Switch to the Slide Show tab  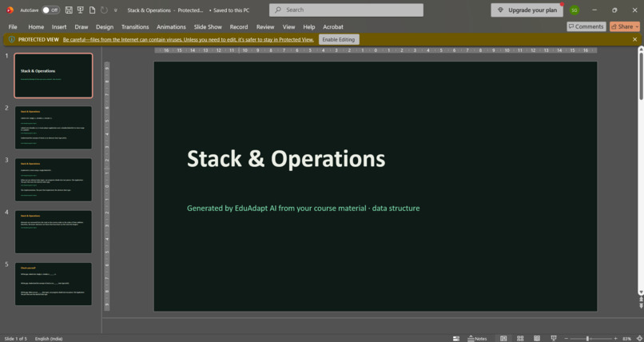point(208,26)
